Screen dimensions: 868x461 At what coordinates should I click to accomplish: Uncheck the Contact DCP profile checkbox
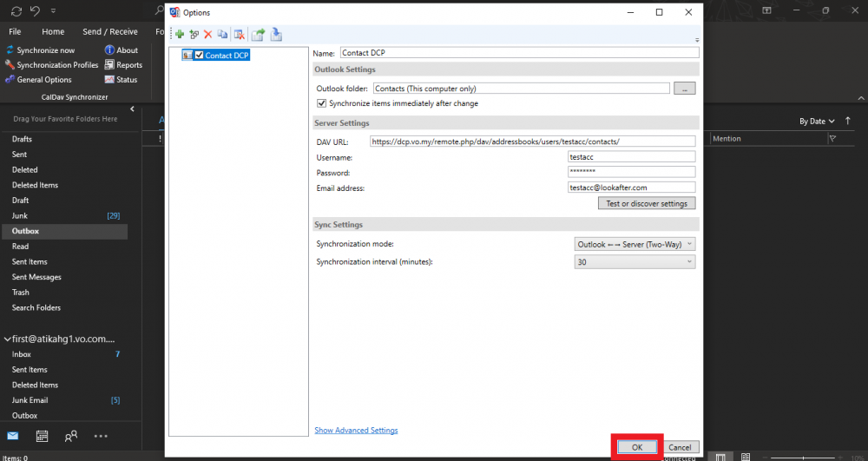click(200, 56)
